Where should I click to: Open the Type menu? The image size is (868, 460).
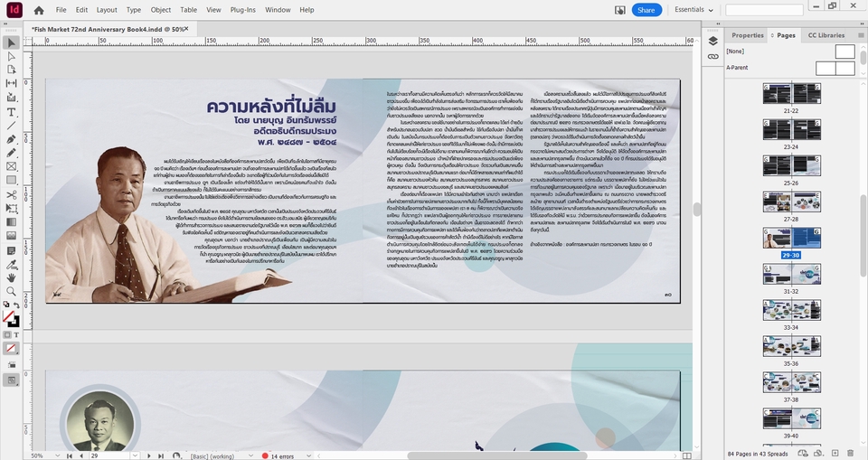[x=134, y=10]
